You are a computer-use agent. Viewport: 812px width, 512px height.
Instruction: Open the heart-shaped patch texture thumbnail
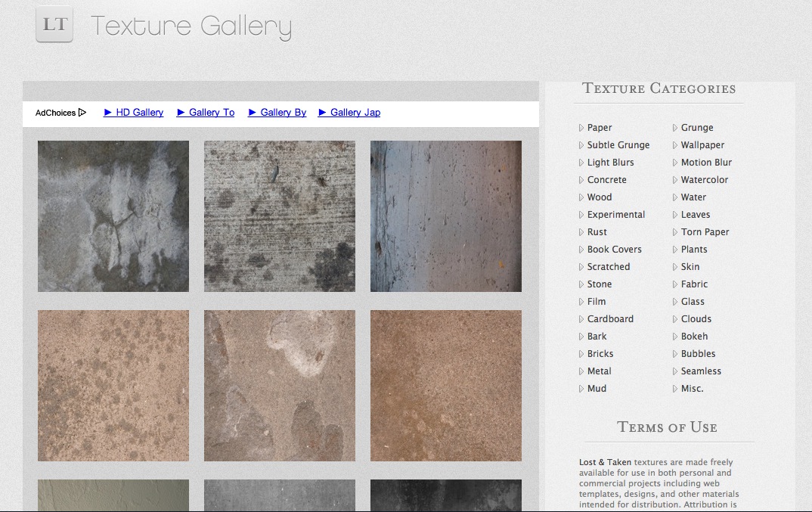tap(280, 386)
